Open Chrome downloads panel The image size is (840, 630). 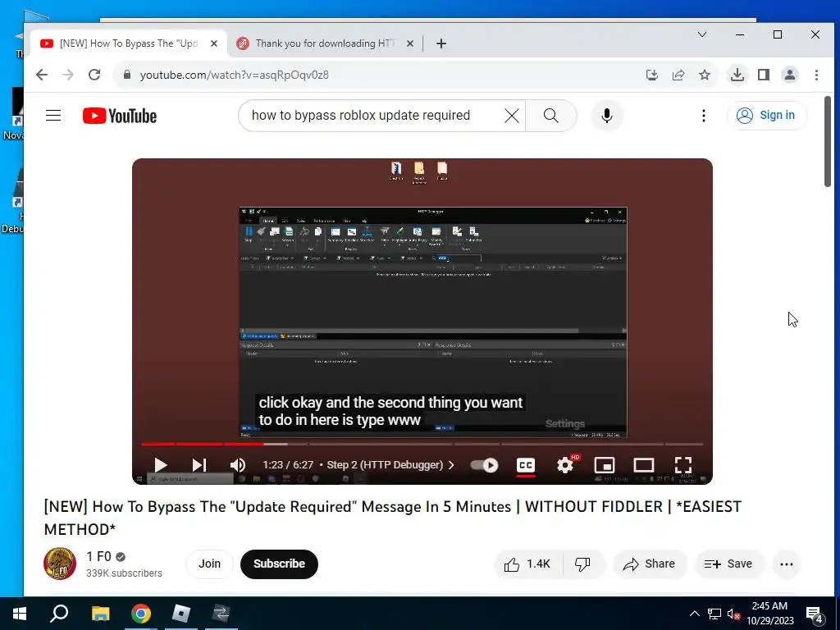[x=737, y=75]
